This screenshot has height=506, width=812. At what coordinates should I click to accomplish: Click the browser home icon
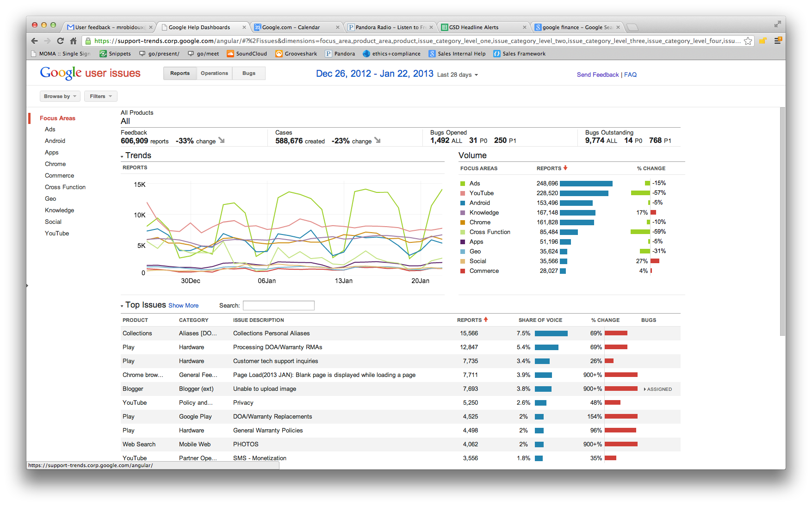pyautogui.click(x=73, y=41)
